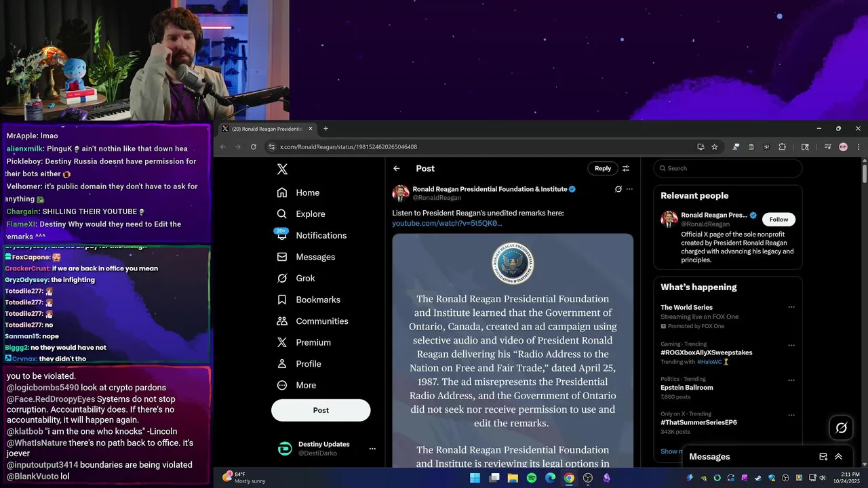Viewport: 868px width, 488px height.
Task: Open File Explorer from the taskbar
Action: click(x=513, y=478)
